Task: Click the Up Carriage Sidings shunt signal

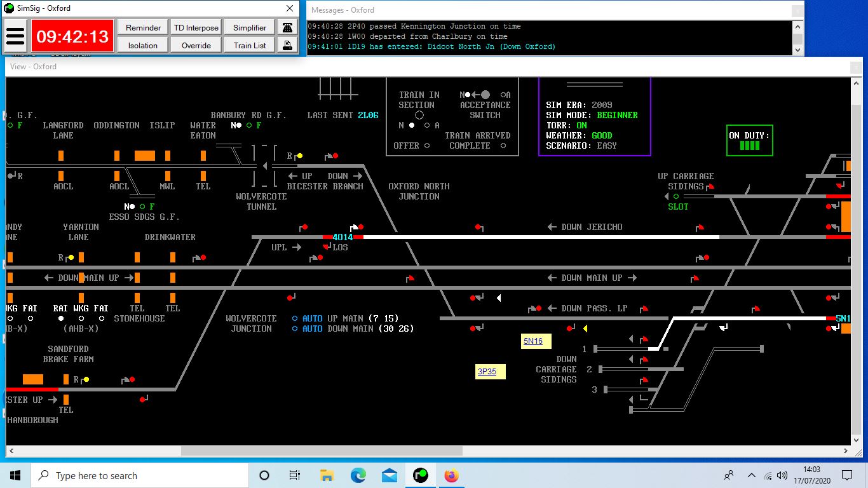Action: click(x=710, y=187)
